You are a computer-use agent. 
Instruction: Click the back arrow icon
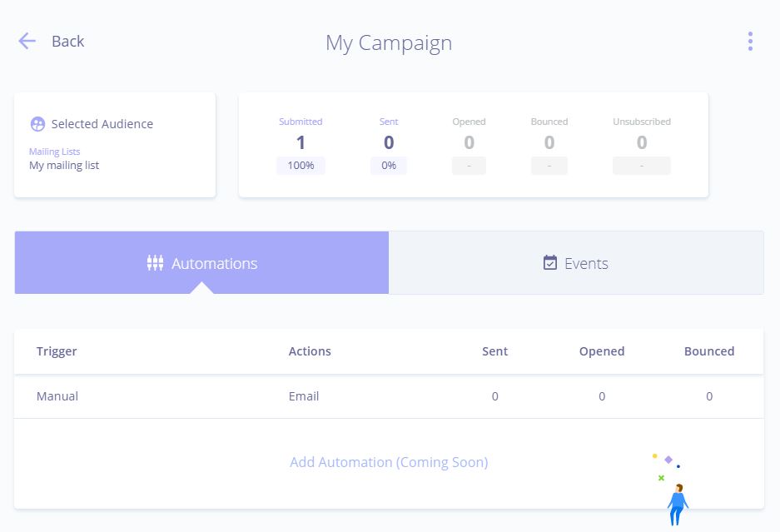coord(27,41)
